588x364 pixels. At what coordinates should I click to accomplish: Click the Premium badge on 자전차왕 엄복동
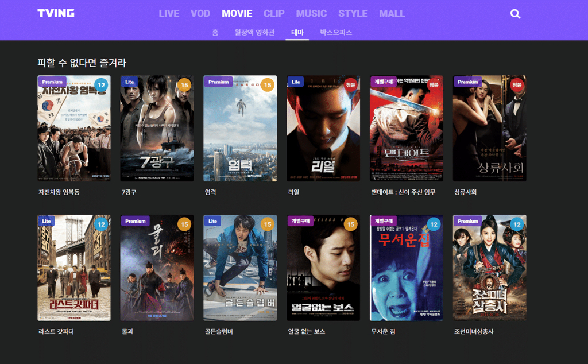(52, 82)
